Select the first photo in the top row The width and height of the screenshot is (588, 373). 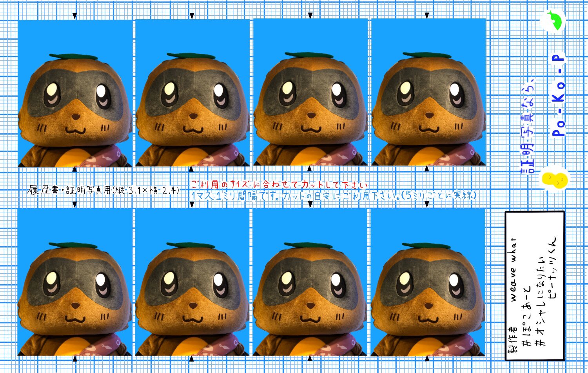coord(75,93)
